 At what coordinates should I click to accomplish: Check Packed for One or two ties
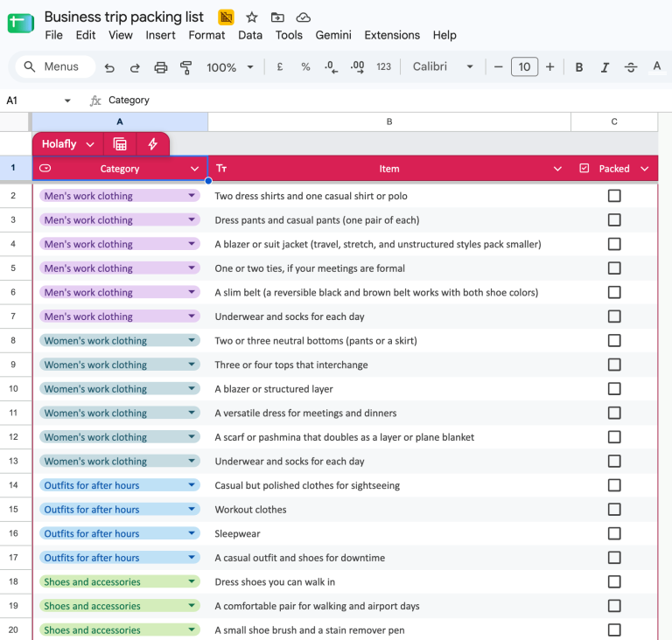[614, 268]
